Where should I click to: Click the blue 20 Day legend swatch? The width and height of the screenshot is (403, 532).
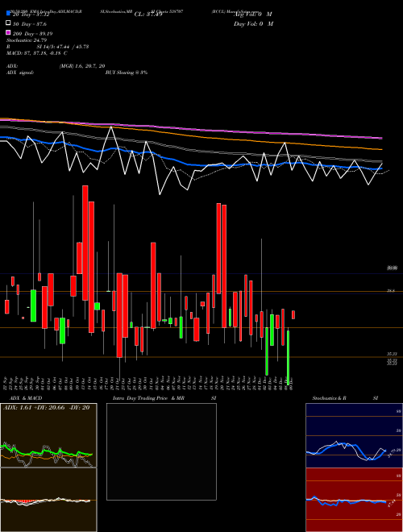9,14
